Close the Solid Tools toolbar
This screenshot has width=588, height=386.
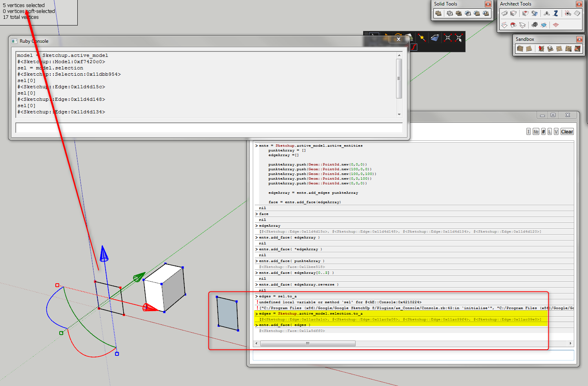click(x=488, y=4)
